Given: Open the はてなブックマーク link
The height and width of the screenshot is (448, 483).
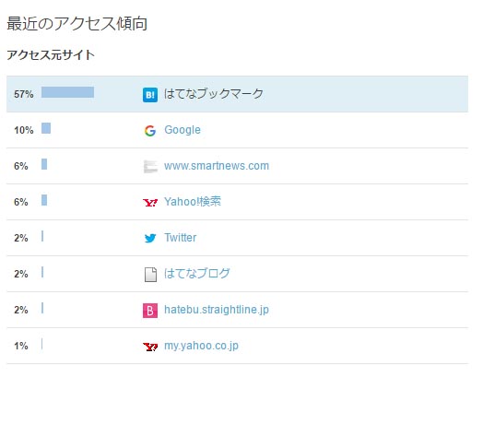Looking at the screenshot, I should pyautogui.click(x=214, y=94).
